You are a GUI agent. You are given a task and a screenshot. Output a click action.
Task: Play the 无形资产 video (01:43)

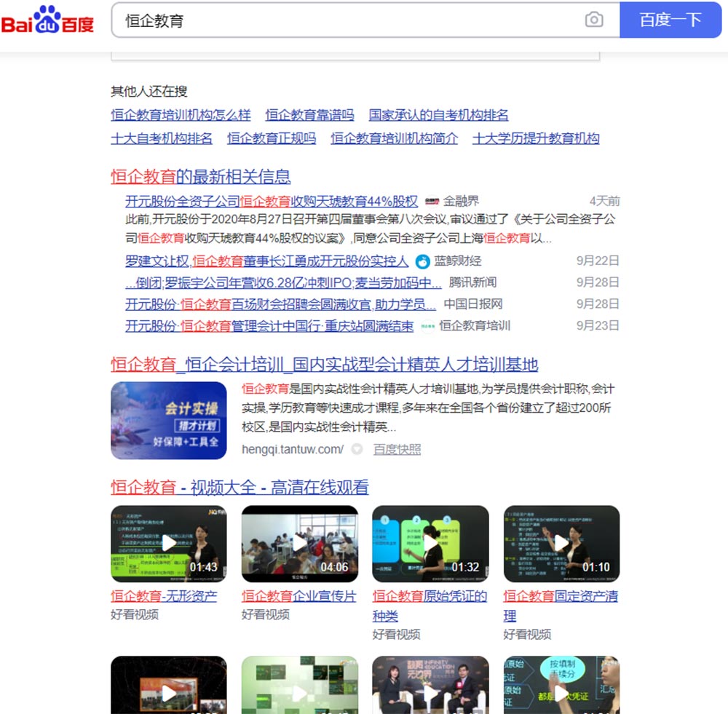(x=168, y=544)
